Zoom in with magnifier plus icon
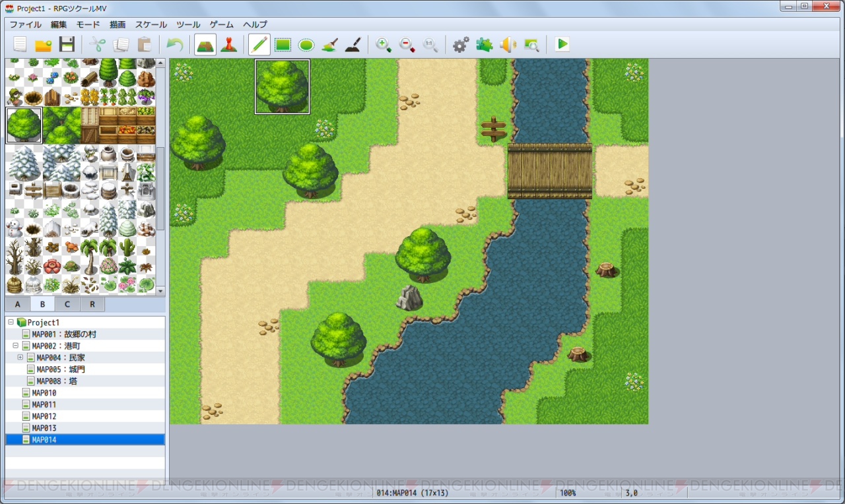845x504 pixels. [x=384, y=44]
